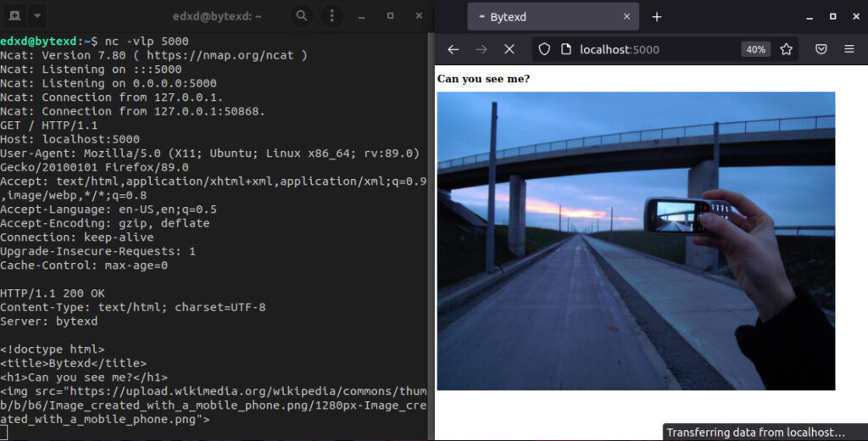Click the "Upgrade-Insecure-Requests: 1" line

coord(98,252)
